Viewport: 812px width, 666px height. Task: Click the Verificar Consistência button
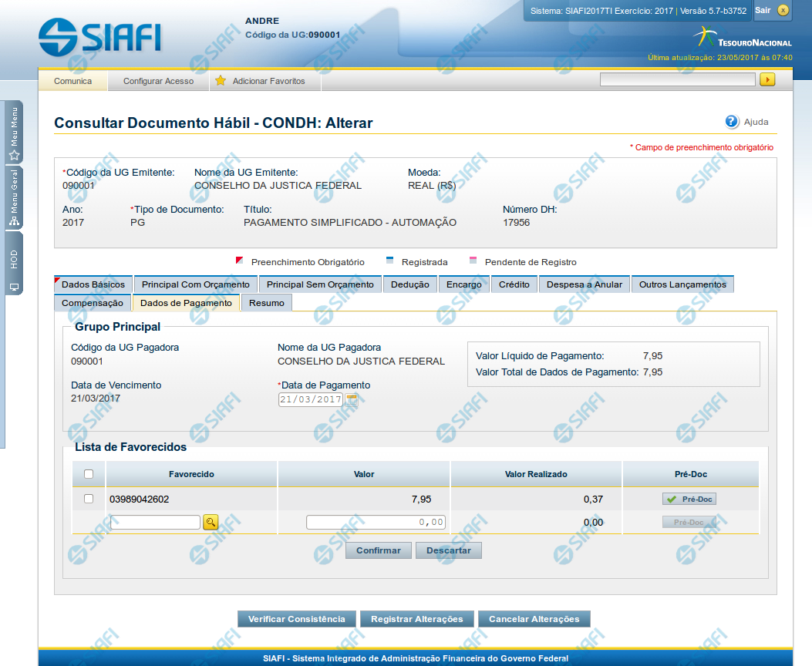[x=297, y=619]
